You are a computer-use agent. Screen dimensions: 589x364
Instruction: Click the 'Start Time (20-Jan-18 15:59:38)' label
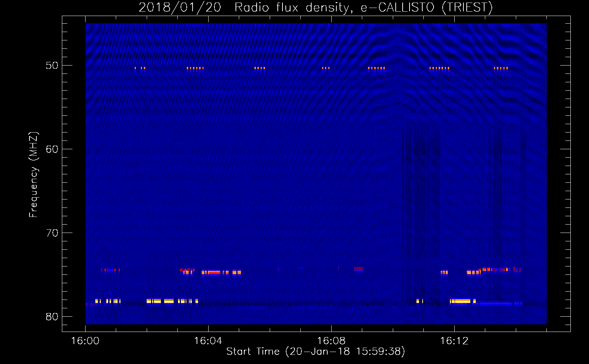(x=316, y=351)
